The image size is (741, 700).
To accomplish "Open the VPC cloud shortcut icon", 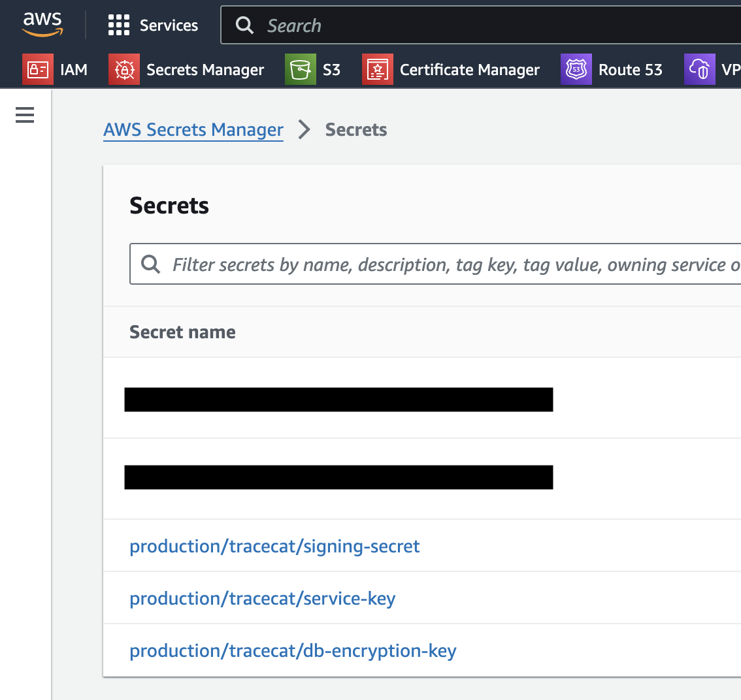I will [x=699, y=69].
